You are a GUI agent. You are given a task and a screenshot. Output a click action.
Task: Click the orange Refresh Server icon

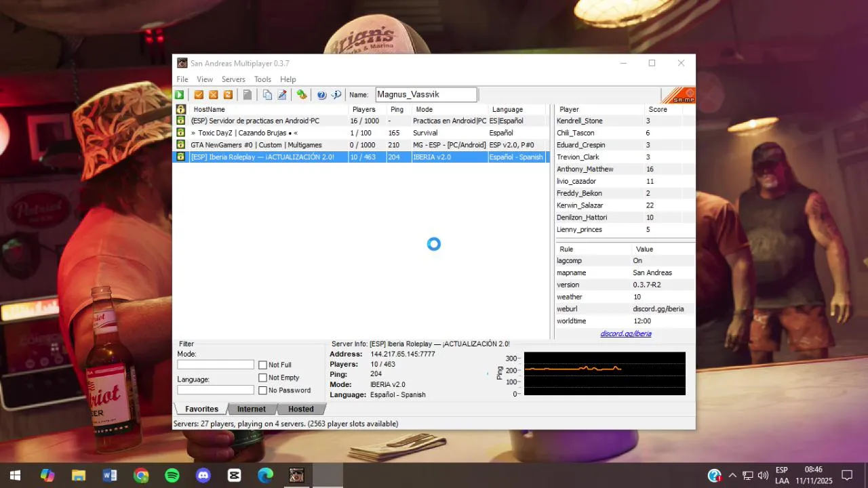point(228,95)
